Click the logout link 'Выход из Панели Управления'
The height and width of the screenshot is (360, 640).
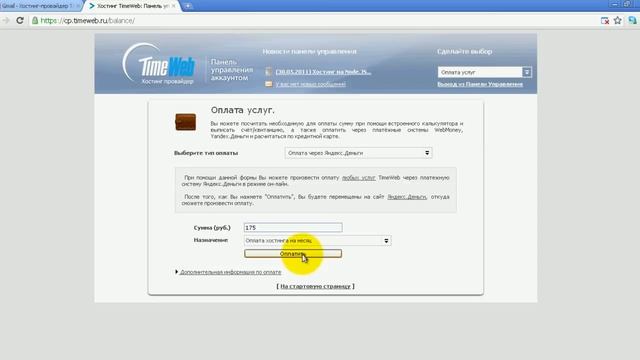(480, 84)
